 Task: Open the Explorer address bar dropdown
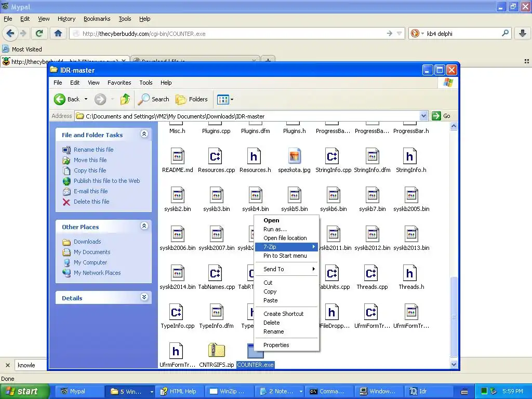pyautogui.click(x=423, y=116)
